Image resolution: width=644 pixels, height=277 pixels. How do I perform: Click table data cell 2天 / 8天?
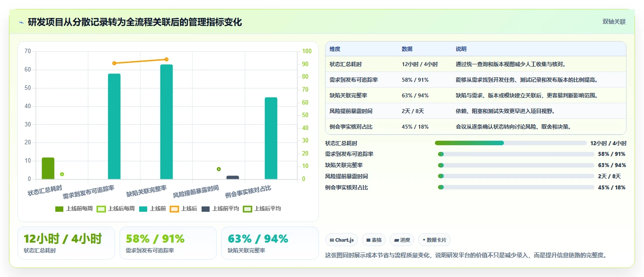tap(413, 111)
